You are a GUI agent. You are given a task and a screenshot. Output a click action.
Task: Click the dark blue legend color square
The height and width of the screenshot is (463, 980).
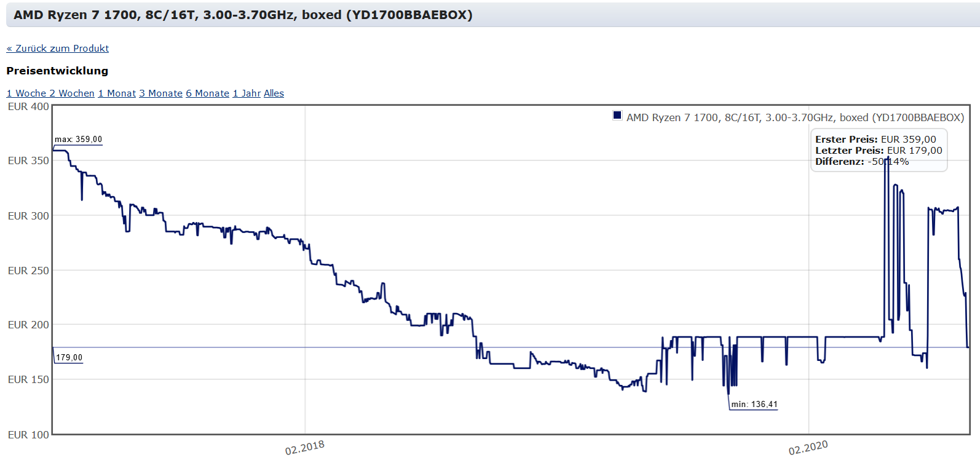tap(617, 115)
